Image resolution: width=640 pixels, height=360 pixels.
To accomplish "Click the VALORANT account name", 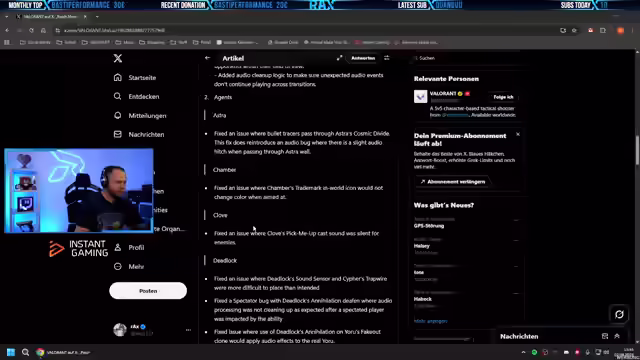I will 443,93.
